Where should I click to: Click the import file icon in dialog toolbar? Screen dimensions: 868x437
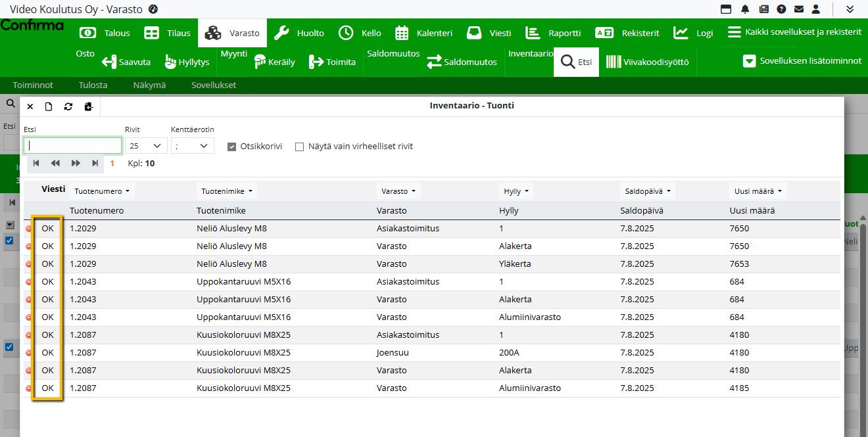pyautogui.click(x=89, y=106)
